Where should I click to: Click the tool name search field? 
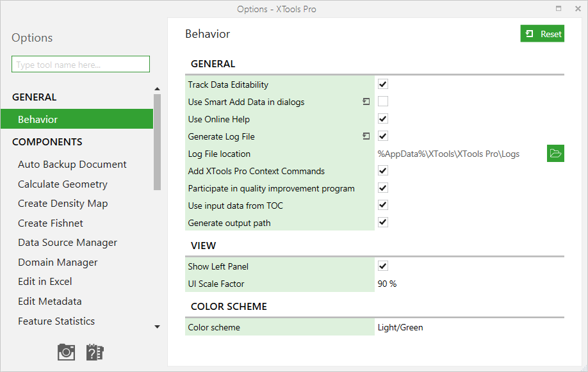(x=81, y=64)
